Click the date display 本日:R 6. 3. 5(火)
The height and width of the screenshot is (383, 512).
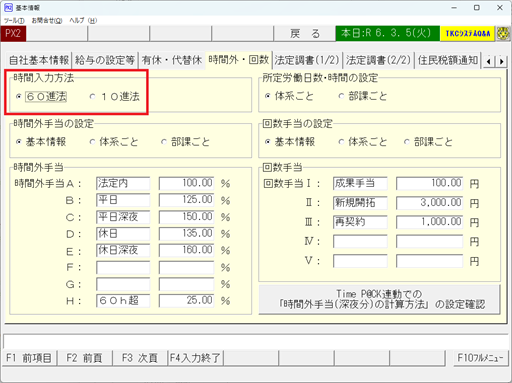[387, 34]
